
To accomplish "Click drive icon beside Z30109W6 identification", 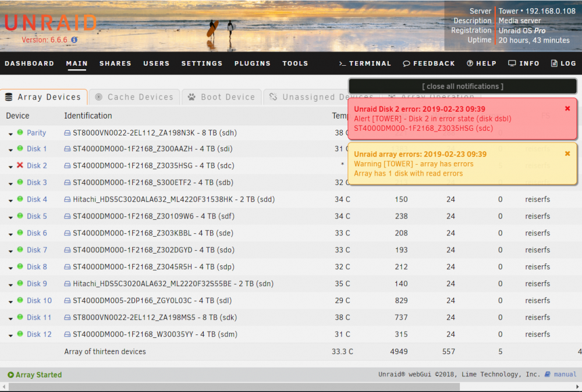I will pyautogui.click(x=67, y=216).
